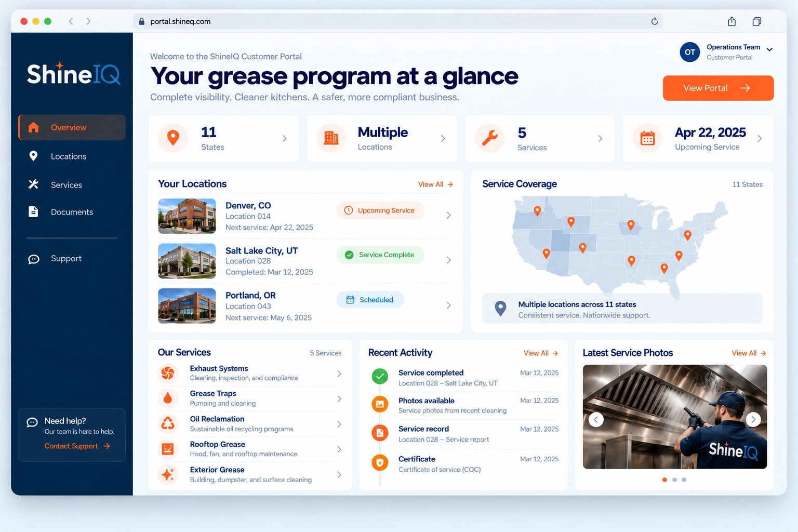Click the calendar icon for Upcoming Service
Screen dimensions: 798x532
pyautogui.click(x=647, y=138)
